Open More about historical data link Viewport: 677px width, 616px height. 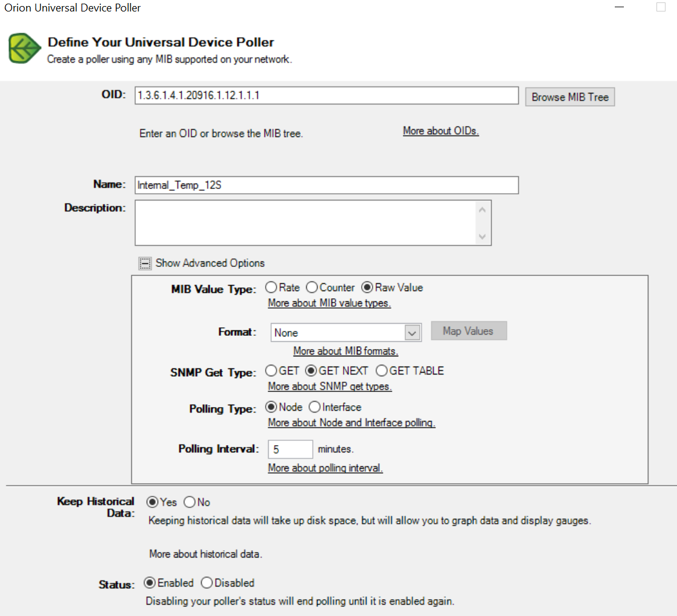tap(205, 554)
